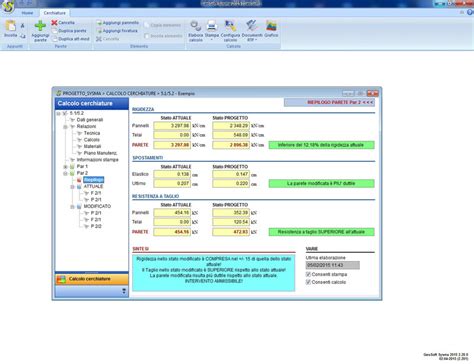
Task: Select Informazioni stampa in the tree
Action: (x=97, y=160)
